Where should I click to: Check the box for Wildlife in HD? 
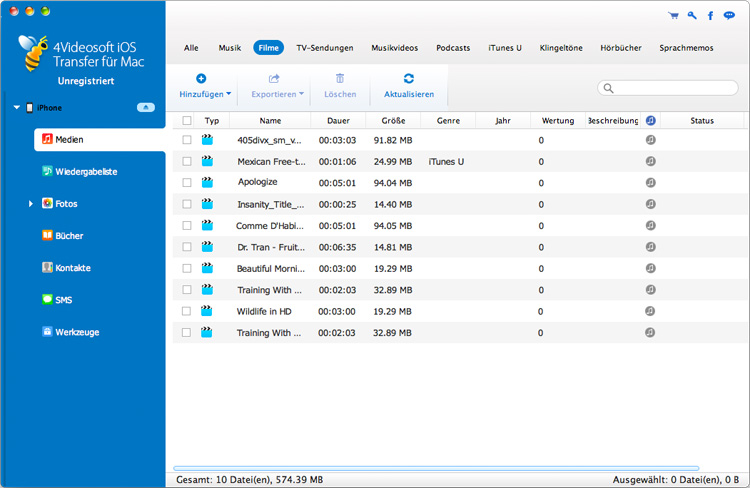tap(187, 312)
